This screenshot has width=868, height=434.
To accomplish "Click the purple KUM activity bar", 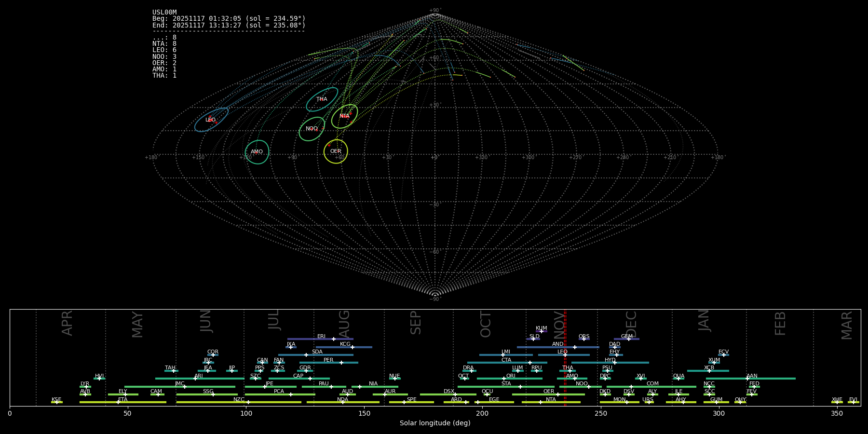I will (542, 331).
